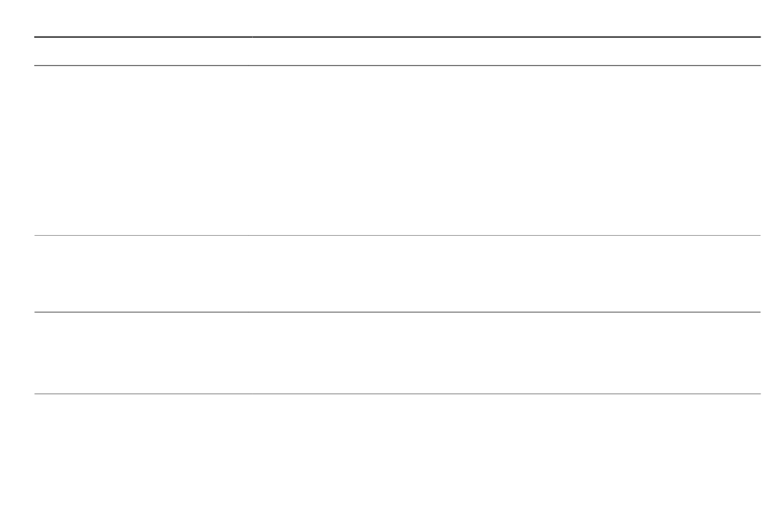Select the tall blank first table row
775x532 pixels.
click(397, 150)
